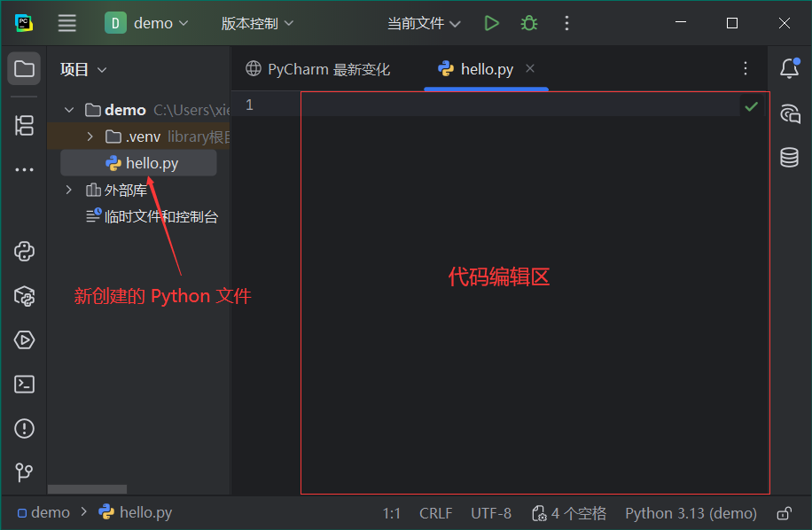Close the hello.py editor tab
The image size is (812, 530).
click(x=530, y=68)
